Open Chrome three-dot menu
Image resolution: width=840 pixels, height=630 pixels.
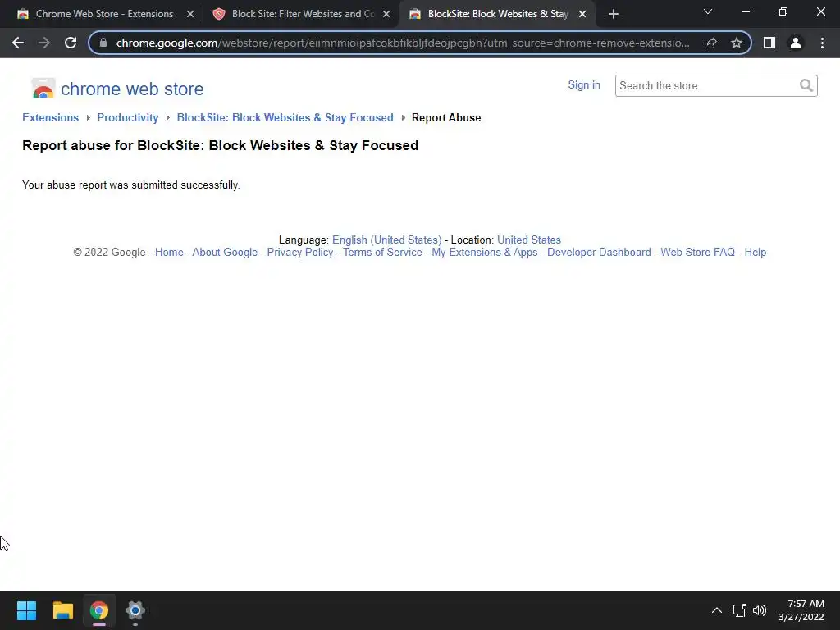[822, 43]
